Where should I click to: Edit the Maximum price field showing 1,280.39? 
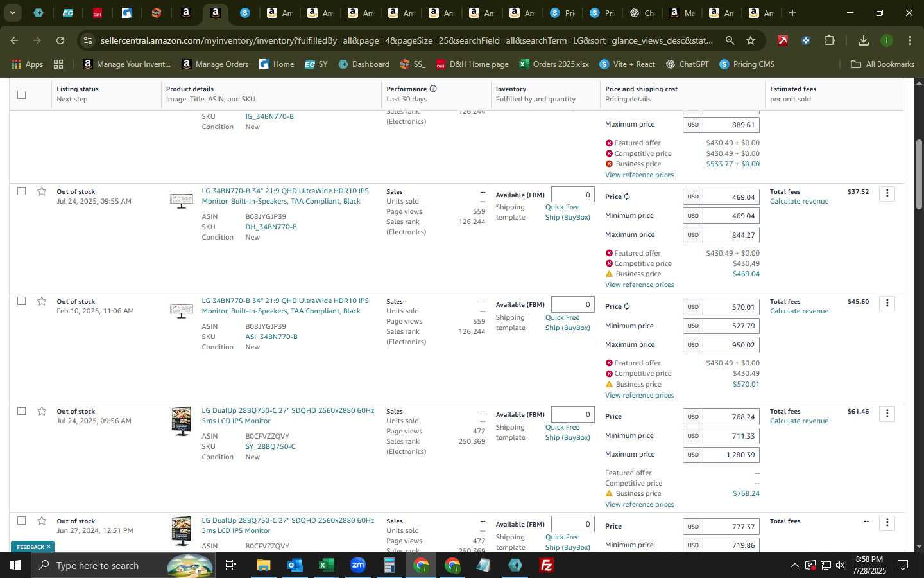tap(731, 455)
